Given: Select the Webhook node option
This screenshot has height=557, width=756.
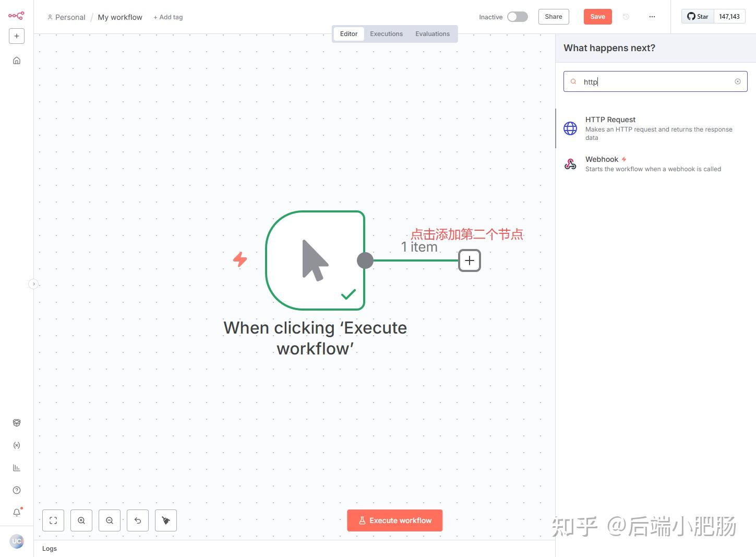Looking at the screenshot, I should 656,164.
